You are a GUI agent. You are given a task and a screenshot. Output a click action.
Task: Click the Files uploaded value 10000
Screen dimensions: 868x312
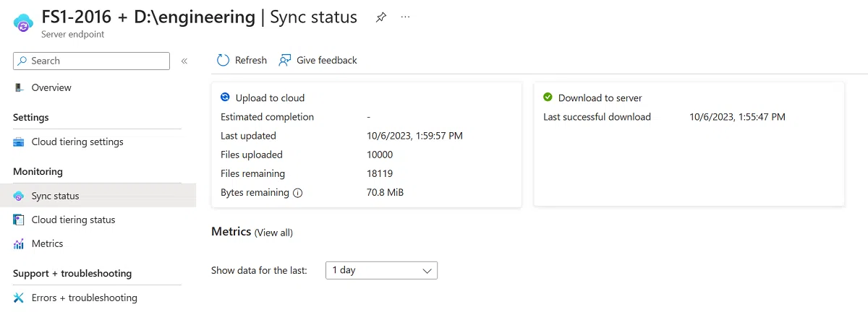tap(380, 155)
